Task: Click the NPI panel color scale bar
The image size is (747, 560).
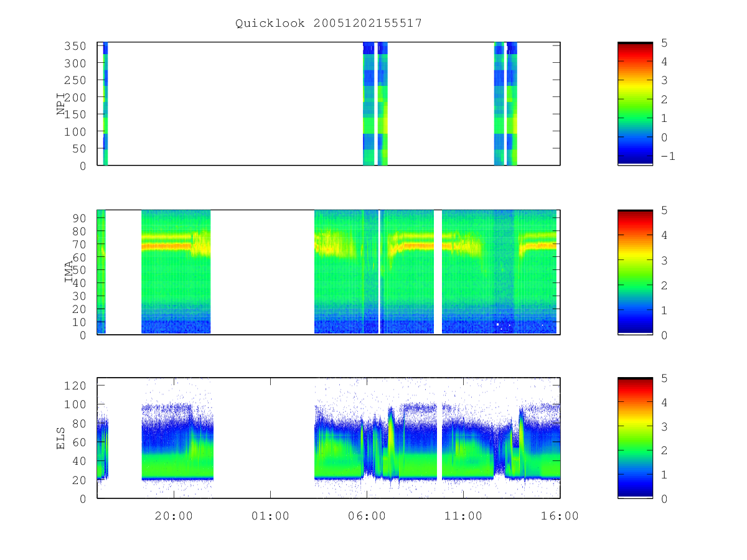Action: click(635, 103)
